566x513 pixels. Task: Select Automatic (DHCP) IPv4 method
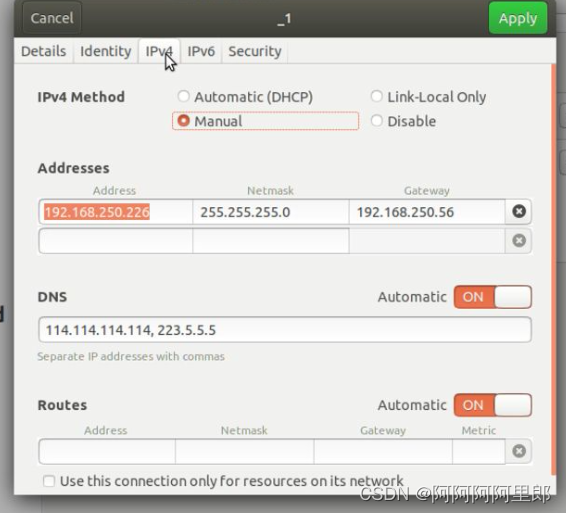click(245, 97)
